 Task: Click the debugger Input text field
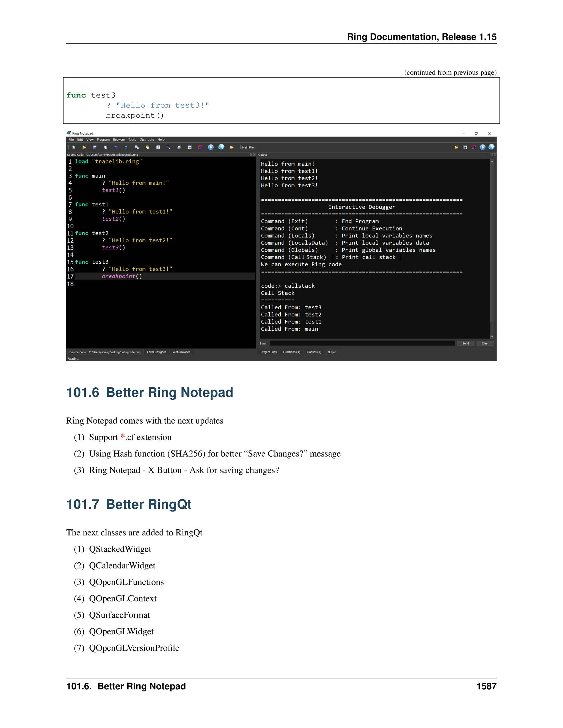point(362,343)
